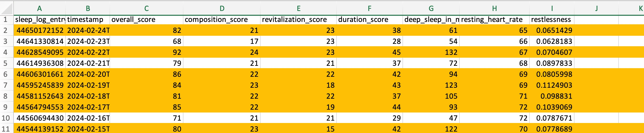Click the restlessness header cell
The height and width of the screenshot is (133, 644).
(x=552, y=20)
